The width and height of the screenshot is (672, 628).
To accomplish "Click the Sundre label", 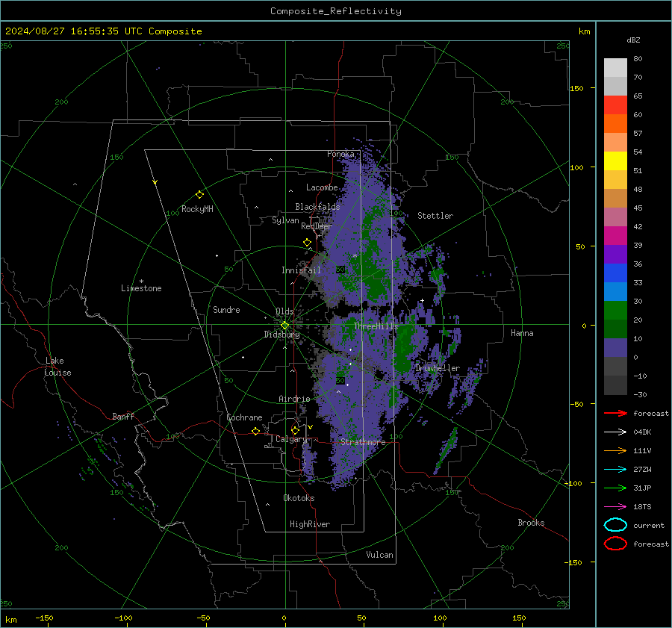I will pyautogui.click(x=226, y=310).
